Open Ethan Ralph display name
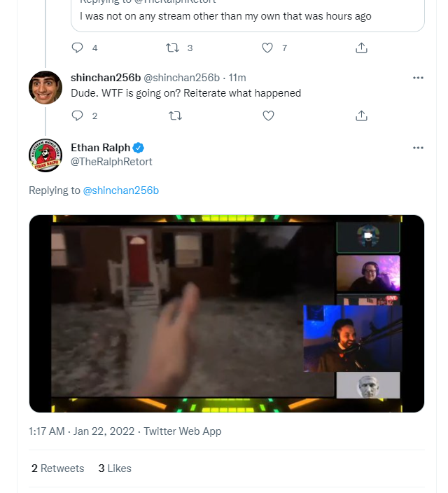The height and width of the screenshot is (493, 448). click(x=100, y=148)
